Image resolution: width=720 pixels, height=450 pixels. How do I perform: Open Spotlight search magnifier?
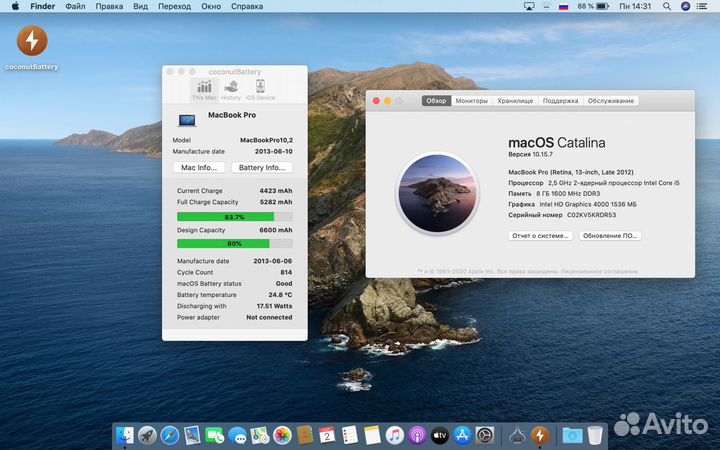667,6
